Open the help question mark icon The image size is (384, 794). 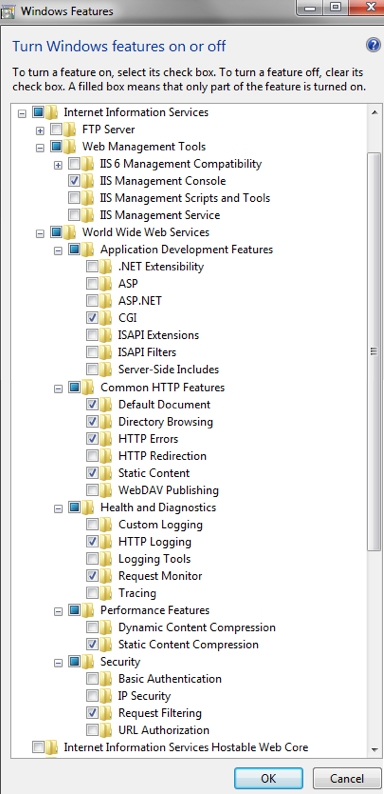point(373,45)
